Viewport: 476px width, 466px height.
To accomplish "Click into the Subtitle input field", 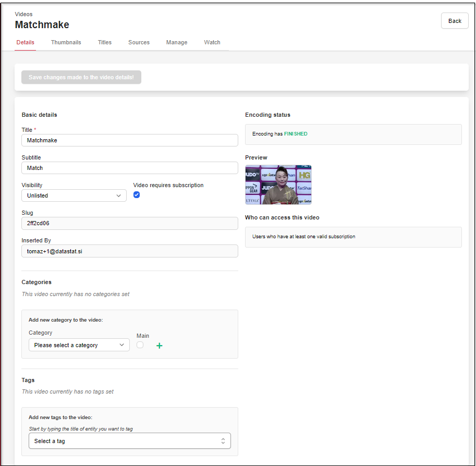I will pos(129,168).
